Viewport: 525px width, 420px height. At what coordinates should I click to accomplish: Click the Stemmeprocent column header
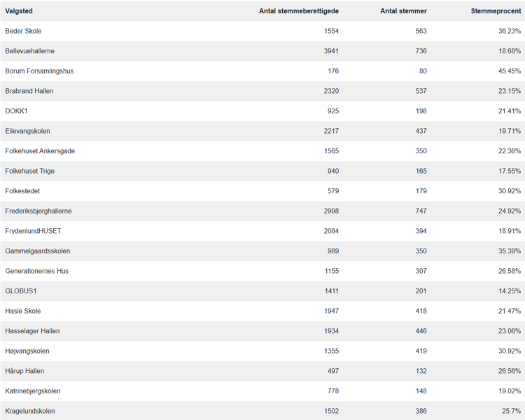496,11
